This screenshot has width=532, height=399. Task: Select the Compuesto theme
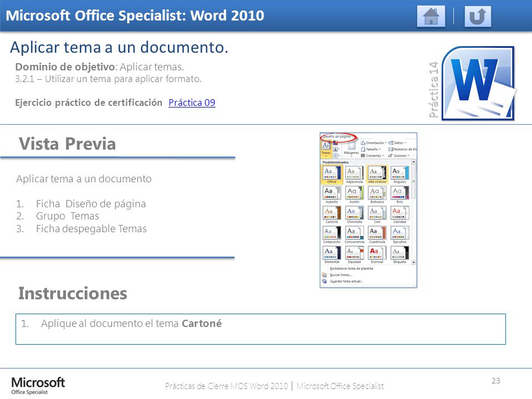(x=332, y=234)
